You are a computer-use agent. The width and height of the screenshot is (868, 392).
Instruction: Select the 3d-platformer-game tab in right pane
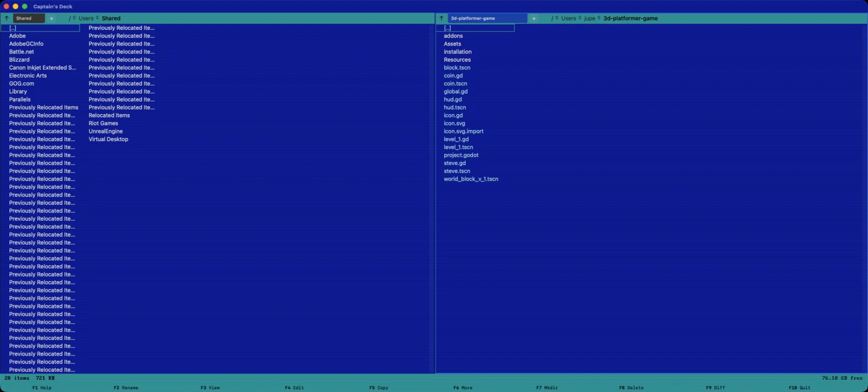[x=487, y=18]
